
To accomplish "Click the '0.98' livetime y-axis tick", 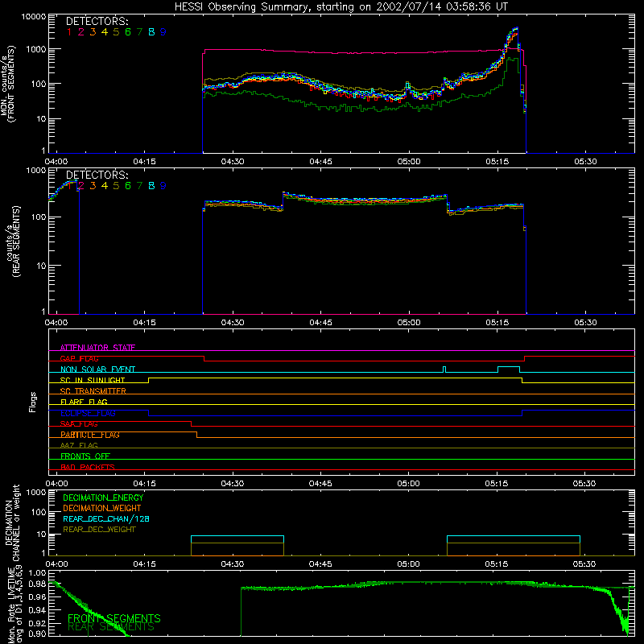I will [38, 584].
